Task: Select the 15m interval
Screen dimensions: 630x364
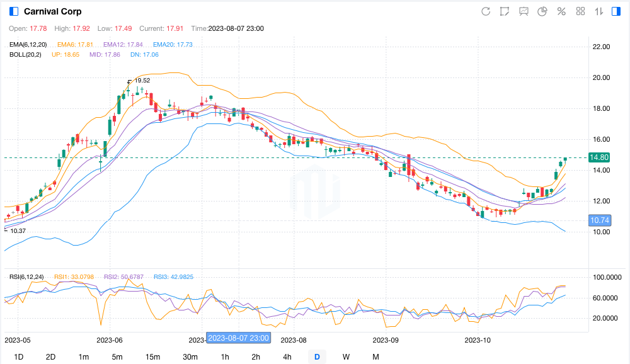Action: 152,357
